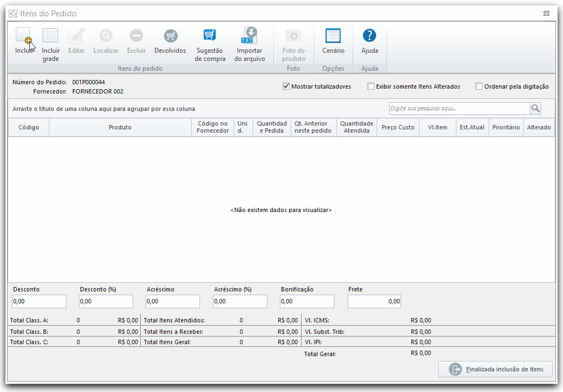The image size is (563, 392).
Task: Click Total Class. B label
Action: point(29,332)
